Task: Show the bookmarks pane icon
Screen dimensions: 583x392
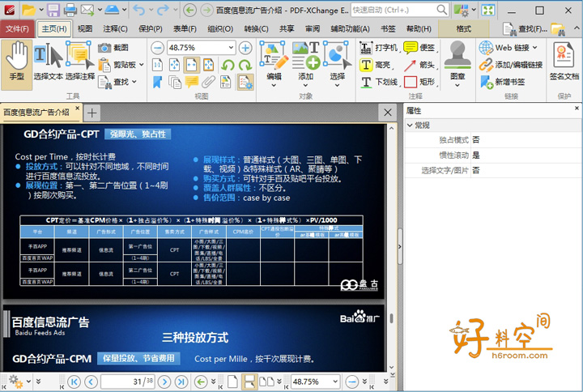Action: pos(157,82)
